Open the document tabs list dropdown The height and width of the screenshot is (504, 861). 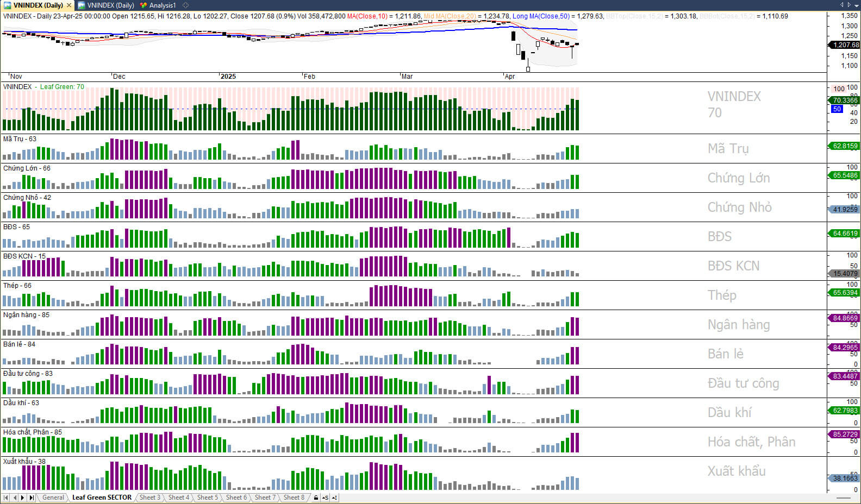[856, 5]
